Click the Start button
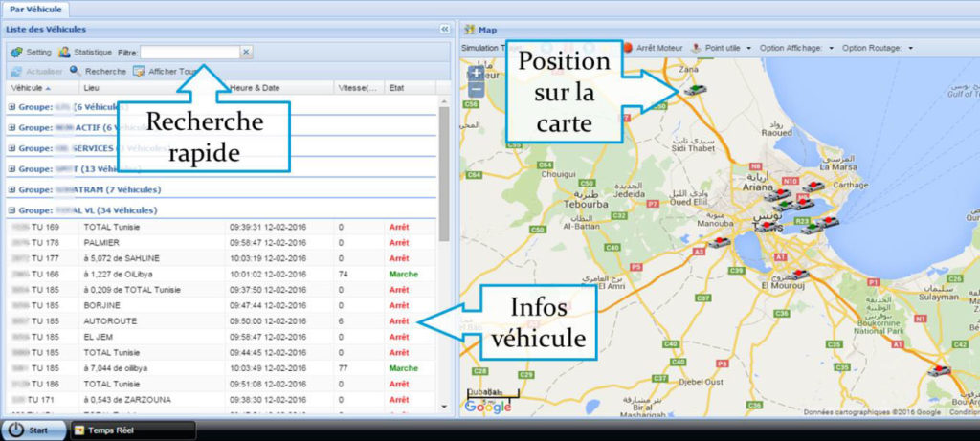The width and height of the screenshot is (980, 441). [x=33, y=430]
